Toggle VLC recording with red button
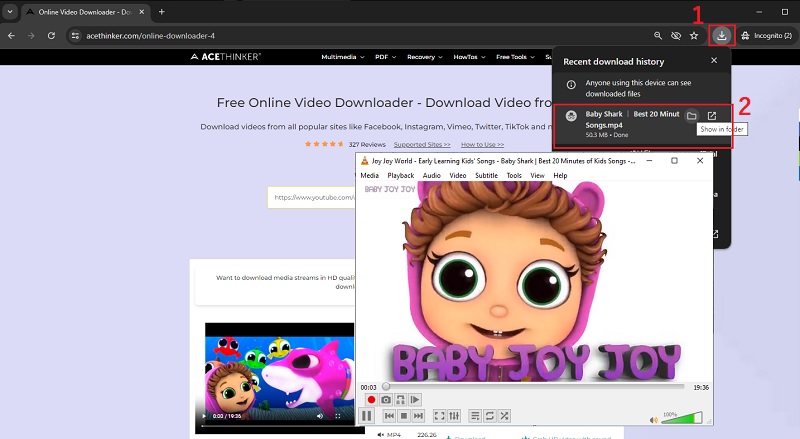The image size is (800, 439). click(x=371, y=400)
